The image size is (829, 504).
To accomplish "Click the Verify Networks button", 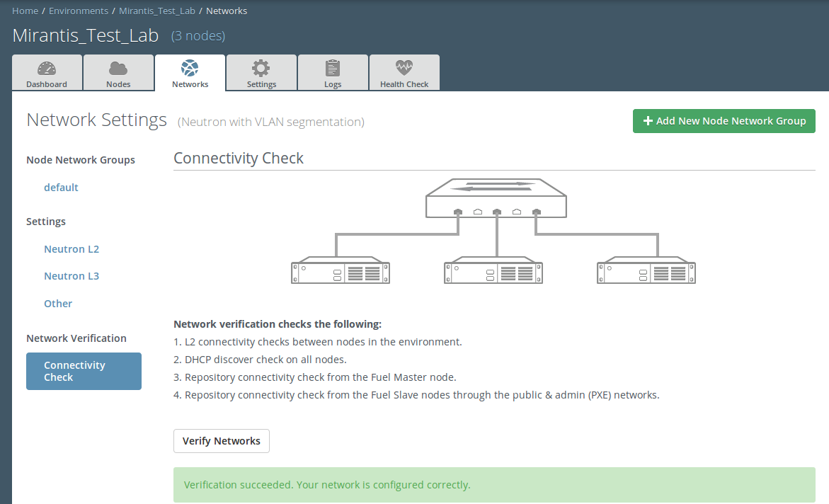I will click(x=222, y=441).
